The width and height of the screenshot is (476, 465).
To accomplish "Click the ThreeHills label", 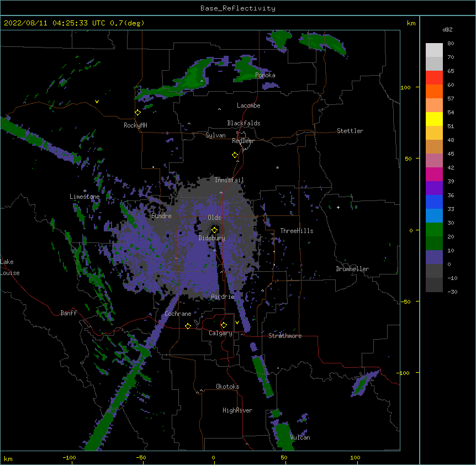I will 297,231.
